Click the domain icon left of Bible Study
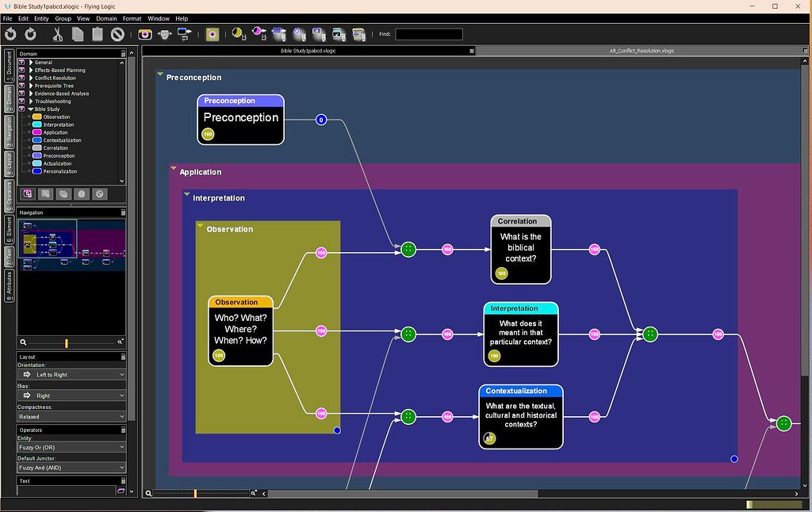The image size is (812, 512). click(x=21, y=109)
